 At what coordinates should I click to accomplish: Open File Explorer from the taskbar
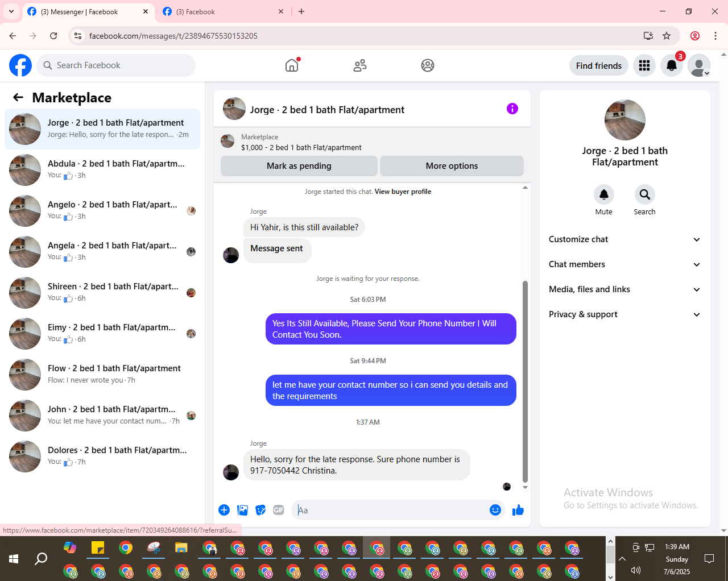click(181, 548)
